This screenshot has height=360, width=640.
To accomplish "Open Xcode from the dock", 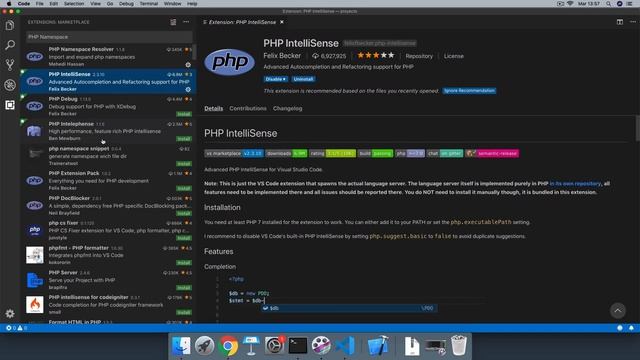I will point(378,346).
